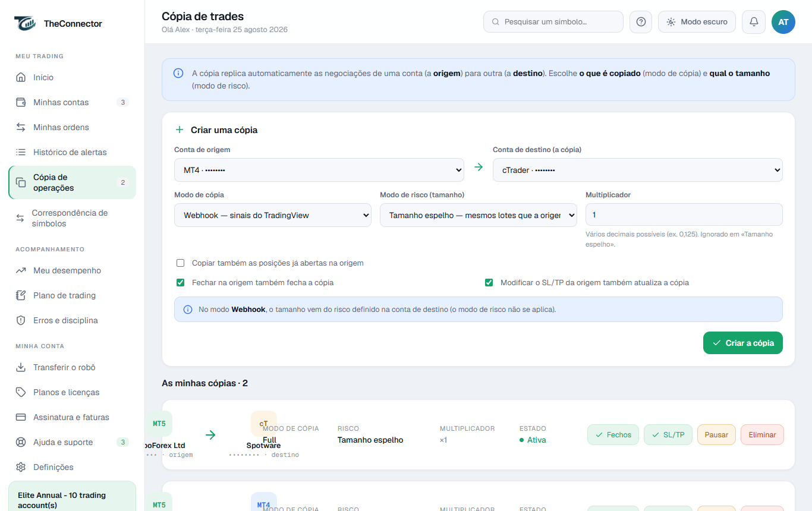
Task: Click Ativa status text
Action: point(536,440)
